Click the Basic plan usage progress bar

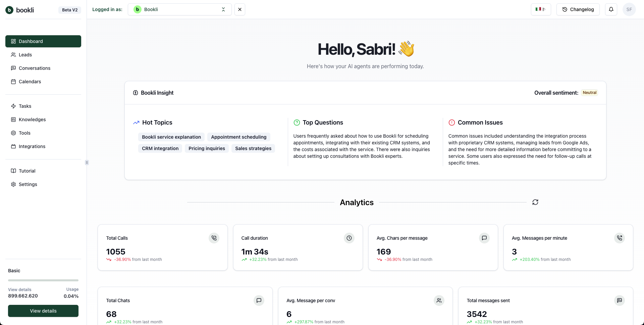(43, 280)
